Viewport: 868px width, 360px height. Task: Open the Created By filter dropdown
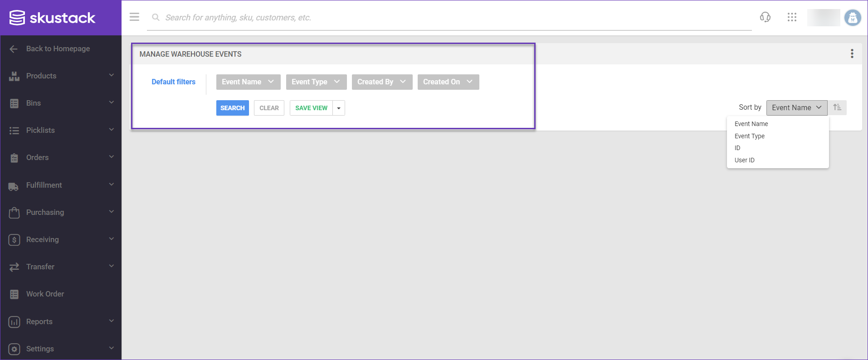[382, 82]
